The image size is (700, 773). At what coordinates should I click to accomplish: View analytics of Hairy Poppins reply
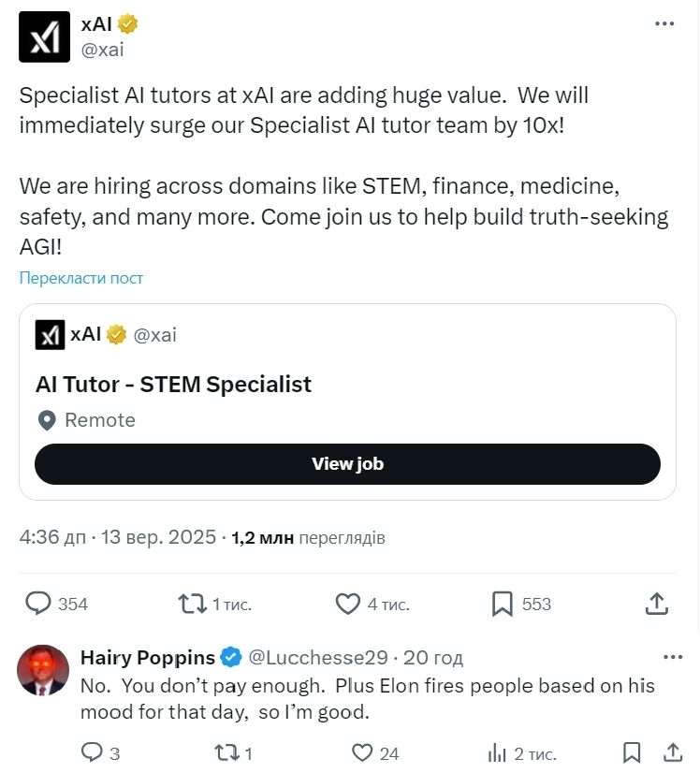tap(497, 752)
